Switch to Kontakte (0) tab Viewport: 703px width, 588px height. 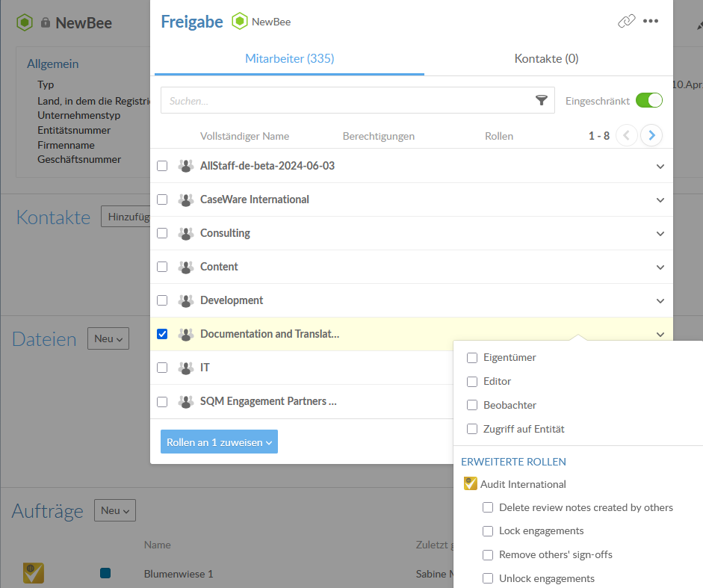point(546,59)
